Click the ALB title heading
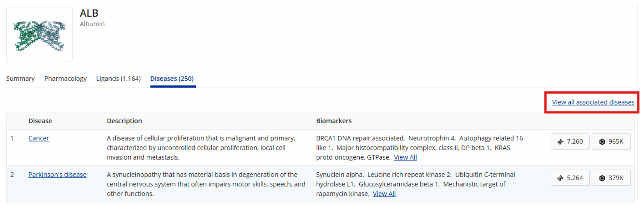This screenshot has height=207, width=644. pos(89,13)
